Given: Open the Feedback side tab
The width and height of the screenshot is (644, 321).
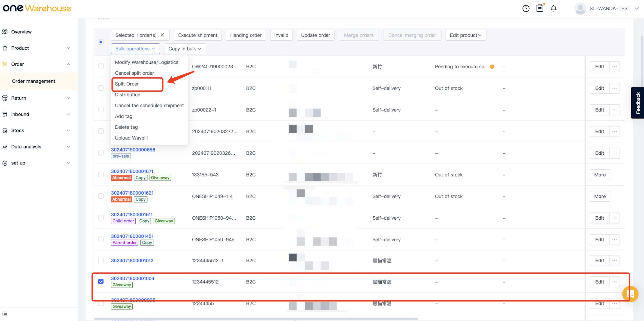Looking at the screenshot, I should [638, 103].
